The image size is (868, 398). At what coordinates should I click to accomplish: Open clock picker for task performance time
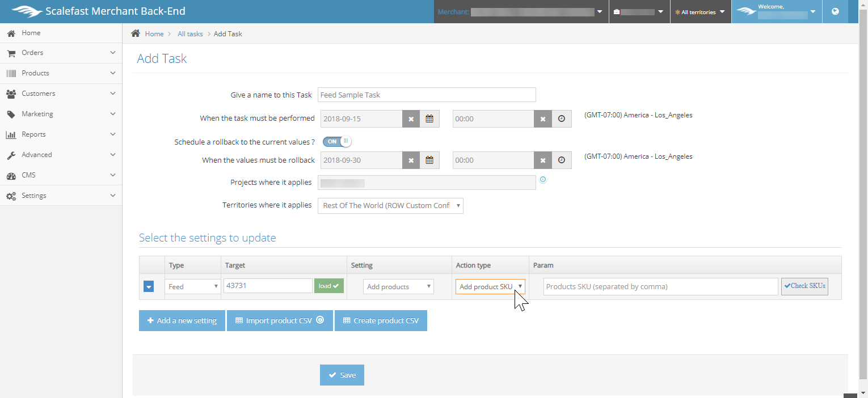point(562,119)
